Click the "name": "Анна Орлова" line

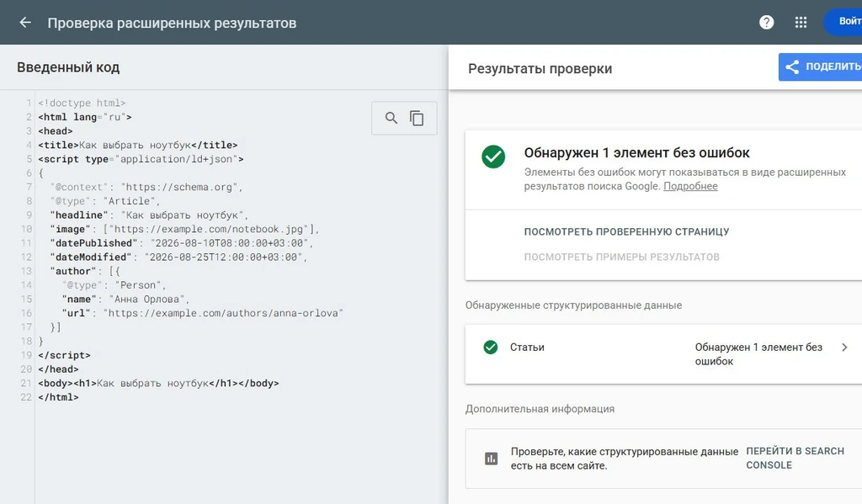pyautogui.click(x=125, y=299)
